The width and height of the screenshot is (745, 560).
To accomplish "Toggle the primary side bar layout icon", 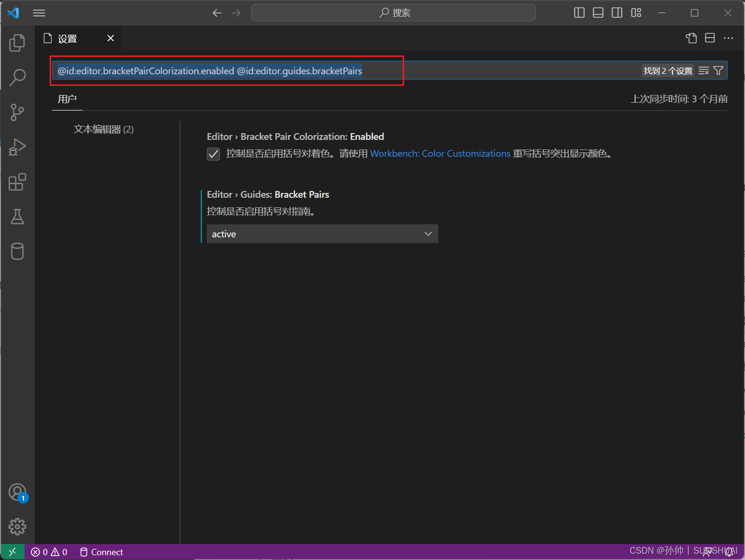I will click(x=579, y=13).
